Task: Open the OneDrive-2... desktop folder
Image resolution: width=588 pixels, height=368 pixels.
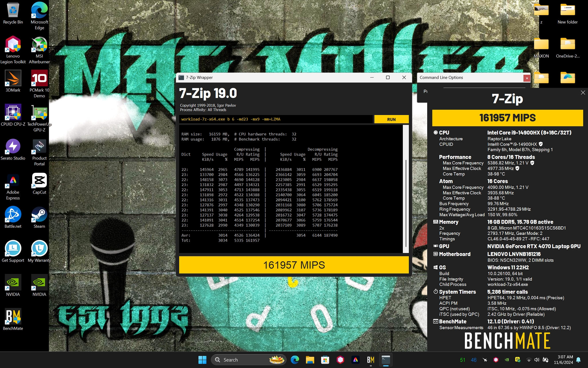Action: [x=568, y=48]
